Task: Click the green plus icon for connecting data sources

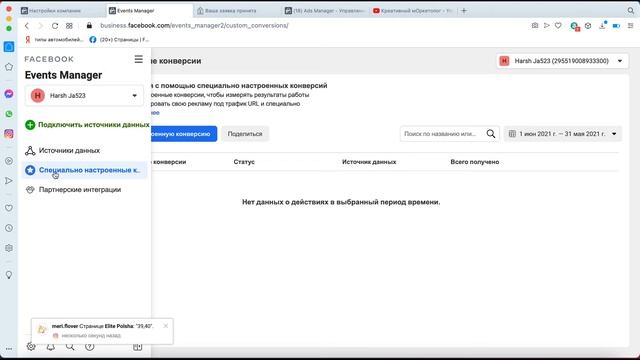Action: pyautogui.click(x=30, y=125)
